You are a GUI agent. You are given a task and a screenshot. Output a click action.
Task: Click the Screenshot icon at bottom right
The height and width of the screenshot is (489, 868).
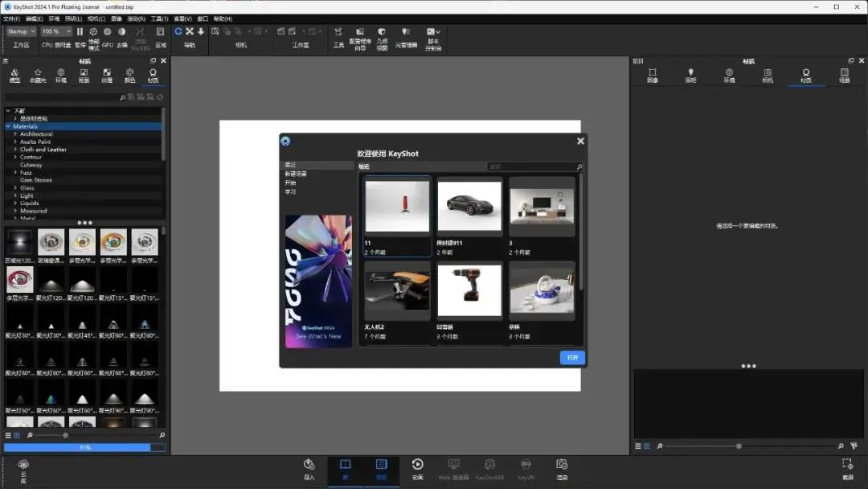(848, 469)
